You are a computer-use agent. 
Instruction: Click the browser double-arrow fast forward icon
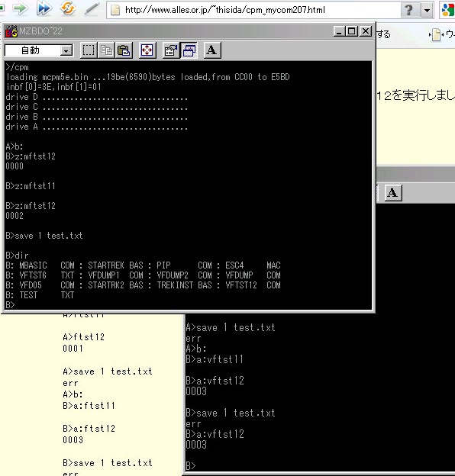tap(44, 8)
